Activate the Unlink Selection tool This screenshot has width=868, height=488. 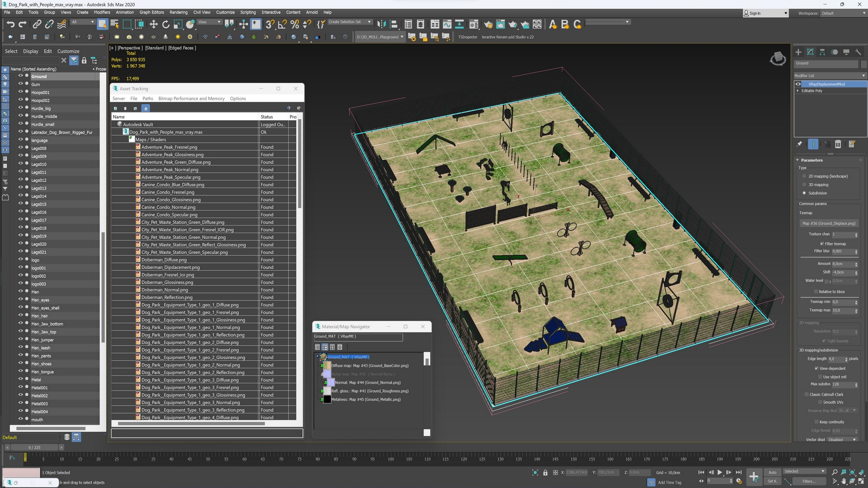(x=49, y=24)
